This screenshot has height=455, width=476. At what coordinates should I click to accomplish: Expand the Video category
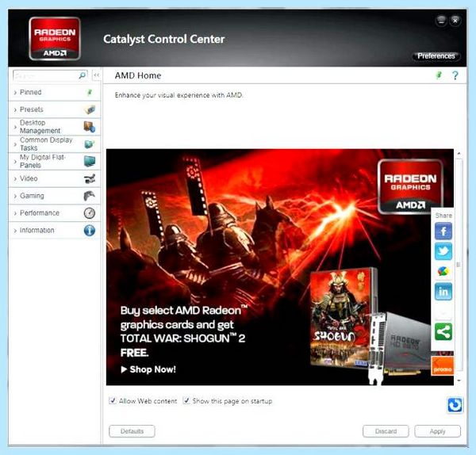click(x=15, y=179)
